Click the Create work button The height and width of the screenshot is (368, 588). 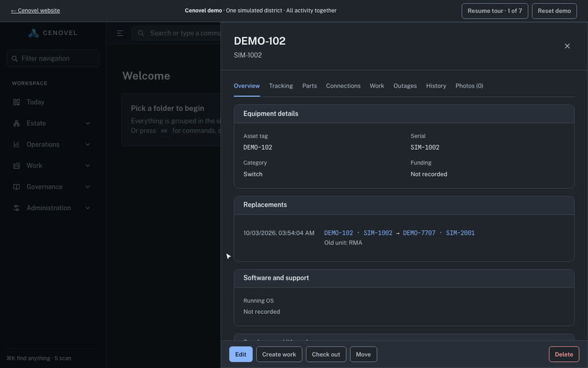(279, 354)
